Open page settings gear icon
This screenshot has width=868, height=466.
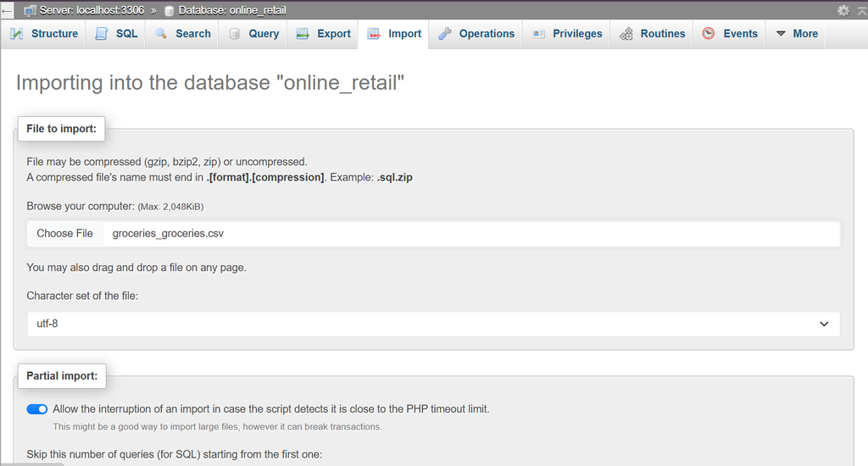point(843,10)
